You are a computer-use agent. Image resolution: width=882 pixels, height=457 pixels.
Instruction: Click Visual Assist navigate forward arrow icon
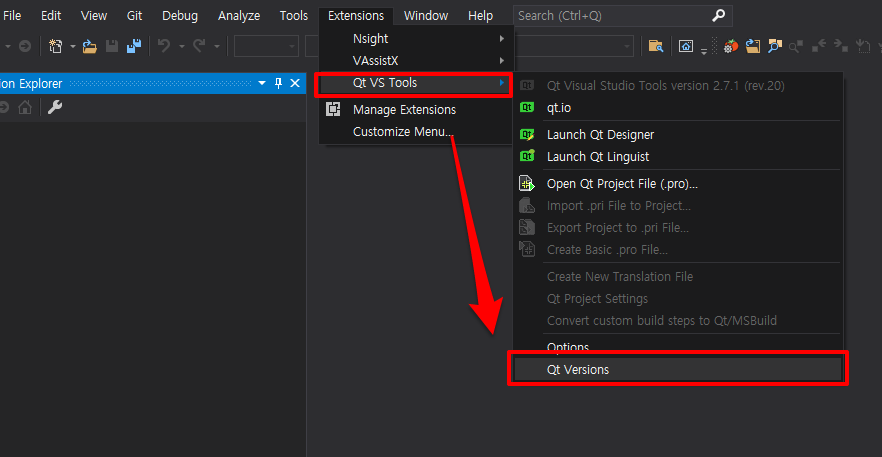tap(840, 45)
